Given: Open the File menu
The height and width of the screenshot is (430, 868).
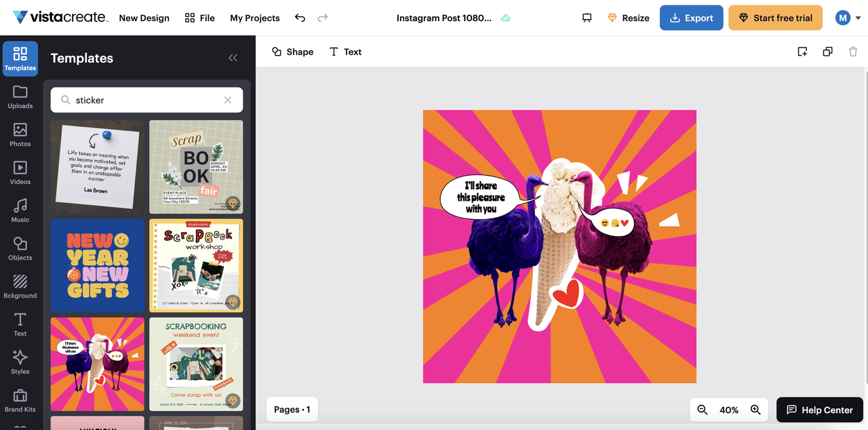Looking at the screenshot, I should point(199,18).
